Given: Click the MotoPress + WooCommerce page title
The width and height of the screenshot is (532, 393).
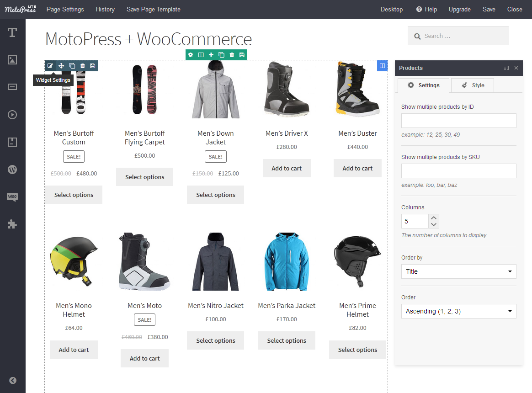Looking at the screenshot, I should tap(149, 39).
